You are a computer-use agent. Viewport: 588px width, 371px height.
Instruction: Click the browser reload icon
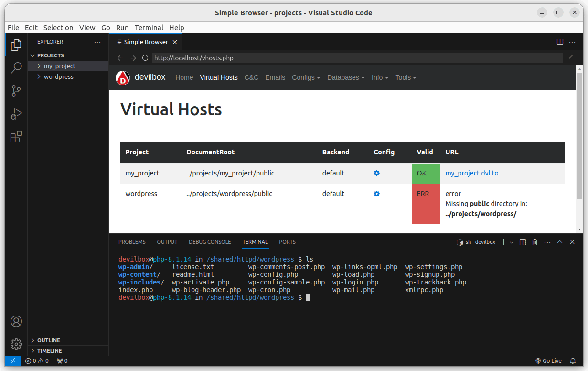coord(145,58)
